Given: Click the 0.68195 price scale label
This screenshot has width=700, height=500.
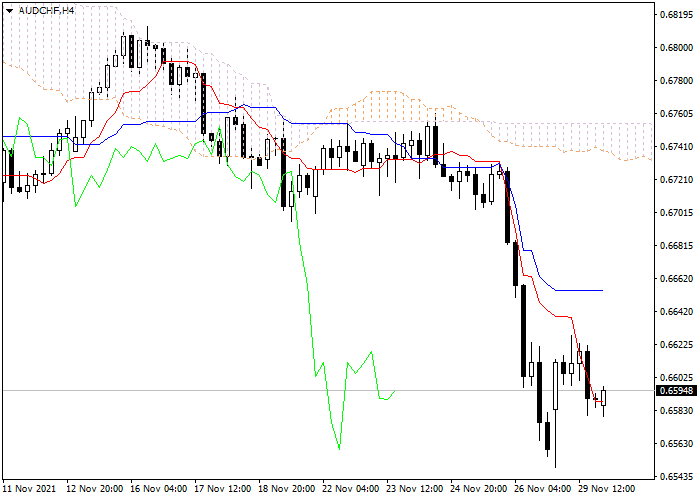Looking at the screenshot, I should (676, 15).
